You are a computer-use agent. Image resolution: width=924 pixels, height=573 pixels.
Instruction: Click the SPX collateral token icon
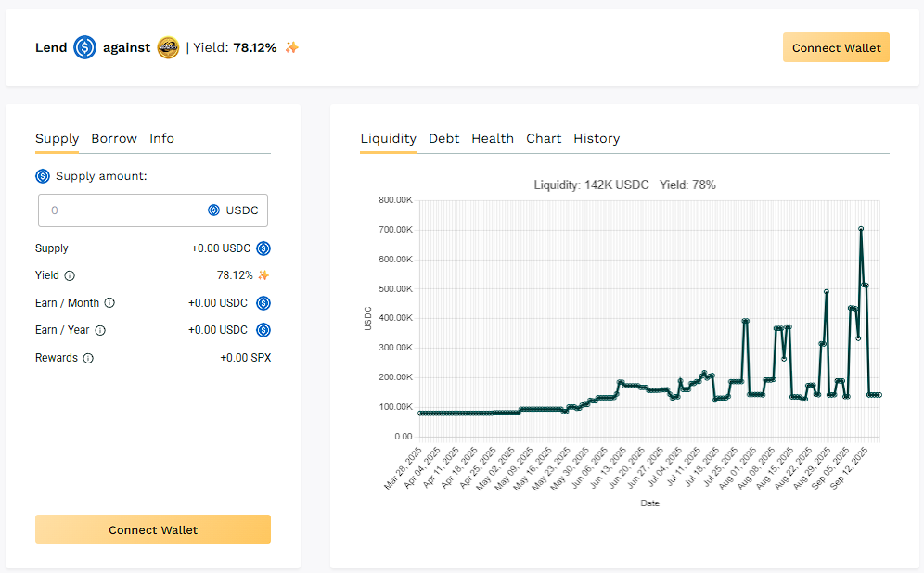(x=168, y=47)
